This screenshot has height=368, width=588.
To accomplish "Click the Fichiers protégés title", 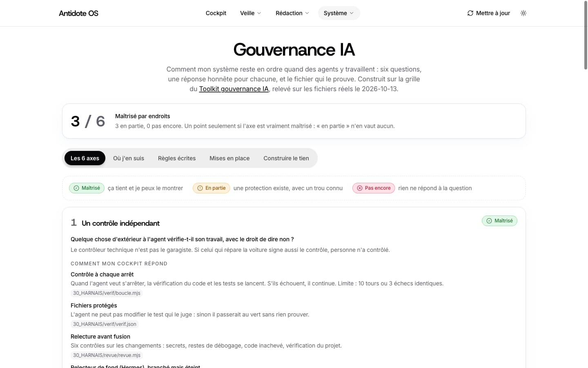I will [94, 305].
